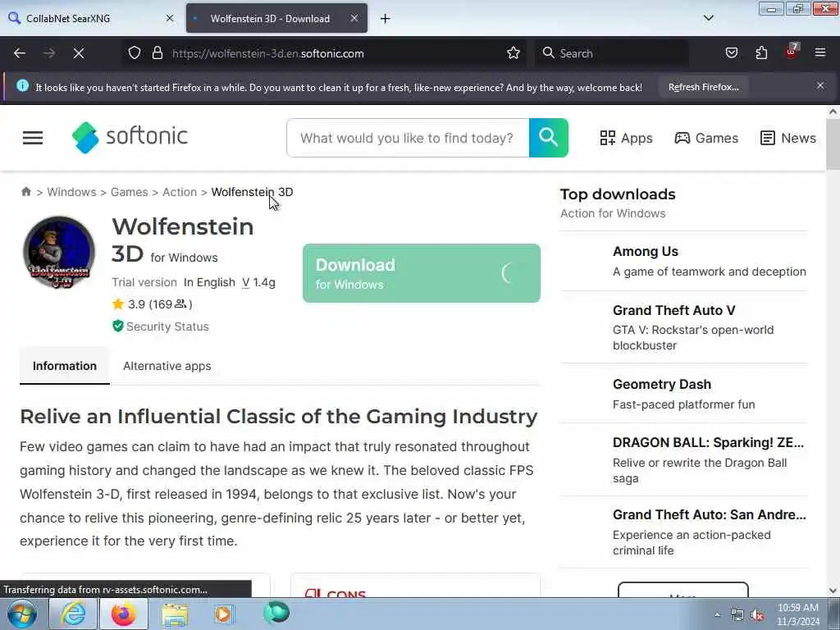840x630 pixels.
Task: View site padlock information
Action: 157,53
